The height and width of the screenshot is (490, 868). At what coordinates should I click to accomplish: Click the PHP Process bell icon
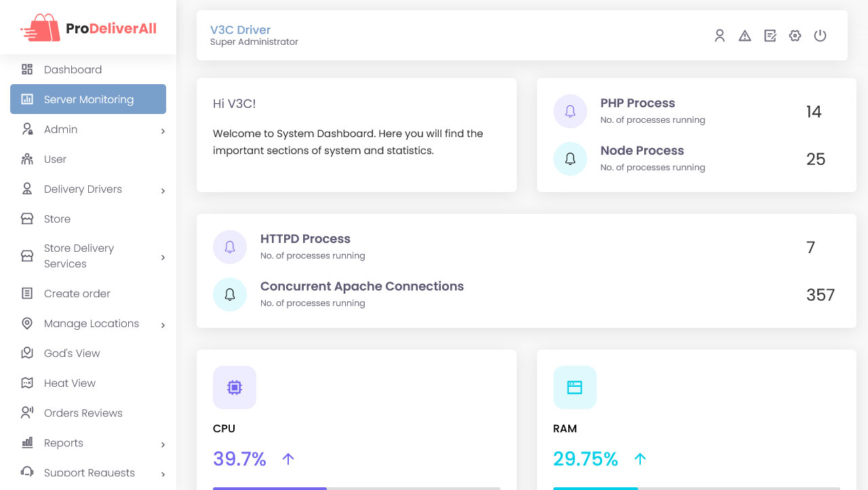tap(570, 111)
